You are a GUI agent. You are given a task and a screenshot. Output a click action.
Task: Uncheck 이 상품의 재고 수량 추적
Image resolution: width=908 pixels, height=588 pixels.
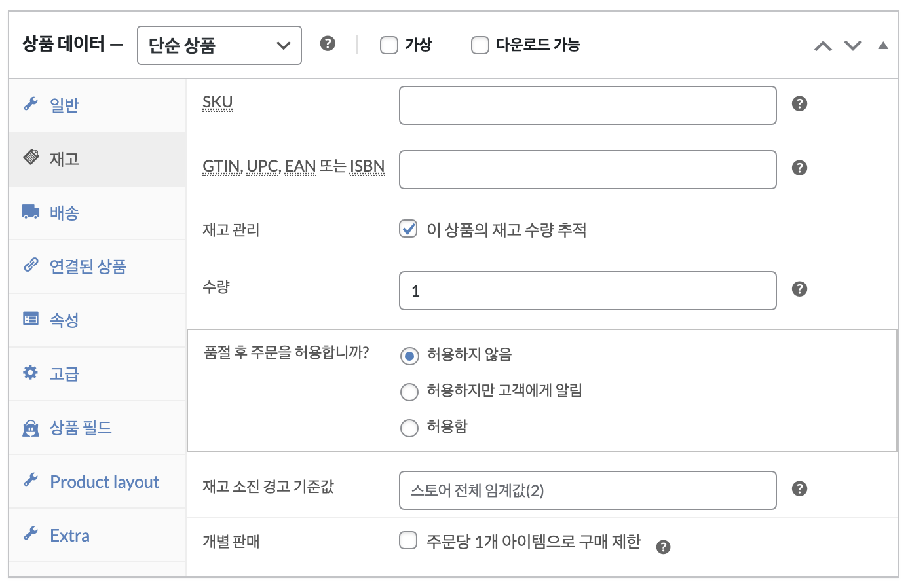coord(408,229)
